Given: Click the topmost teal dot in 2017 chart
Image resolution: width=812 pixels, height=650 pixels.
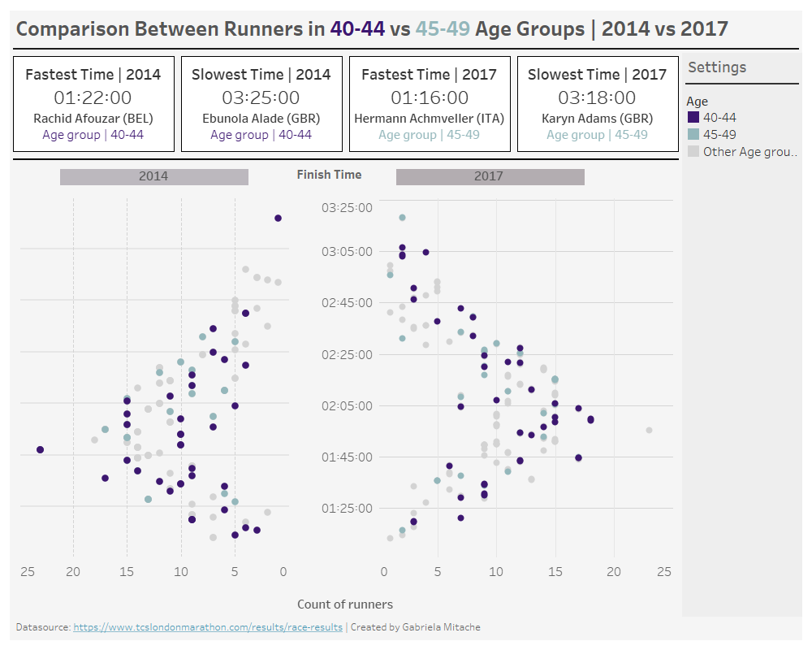Looking at the screenshot, I should point(403,218).
